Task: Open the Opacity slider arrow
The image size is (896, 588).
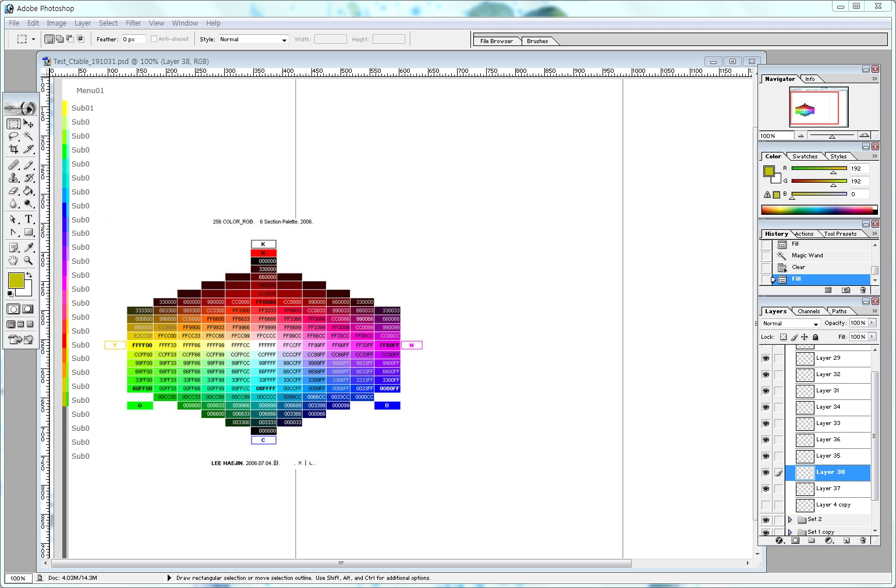Action: [872, 323]
